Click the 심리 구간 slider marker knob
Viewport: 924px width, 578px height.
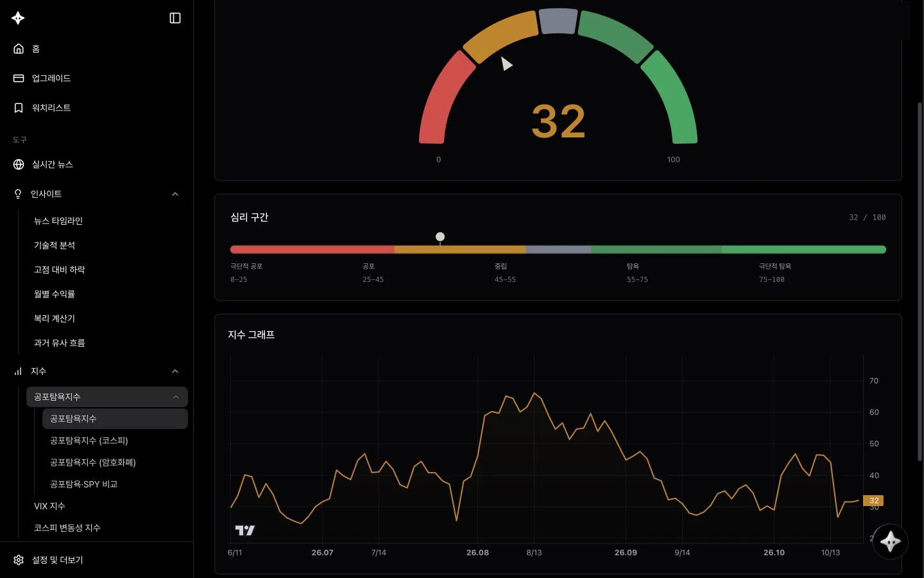point(440,237)
